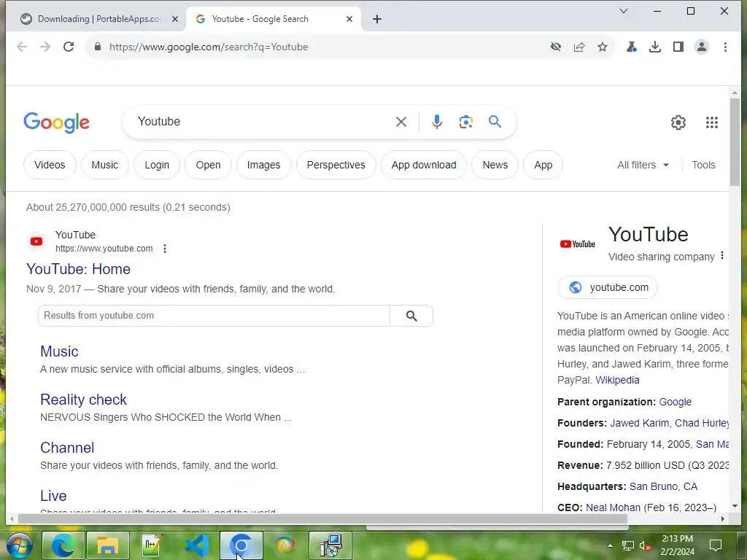View site information via lock icon
This screenshot has height=560, width=747.
pos(98,47)
